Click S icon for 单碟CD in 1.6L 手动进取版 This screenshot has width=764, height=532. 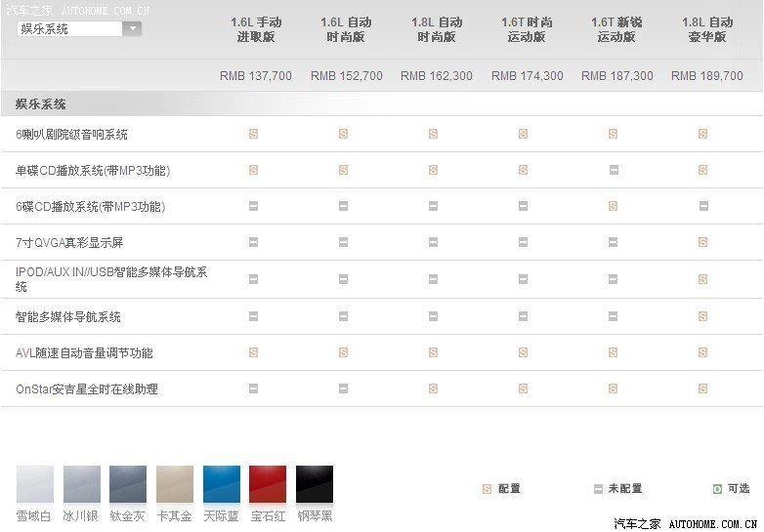[253, 170]
